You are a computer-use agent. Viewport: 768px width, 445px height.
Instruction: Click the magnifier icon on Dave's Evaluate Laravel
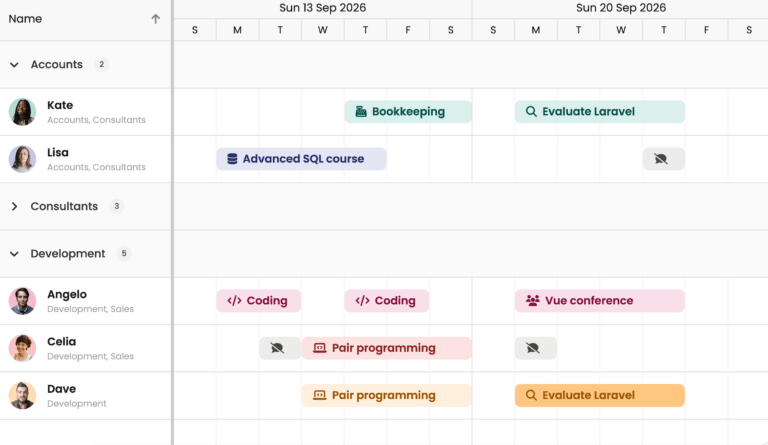tap(531, 395)
